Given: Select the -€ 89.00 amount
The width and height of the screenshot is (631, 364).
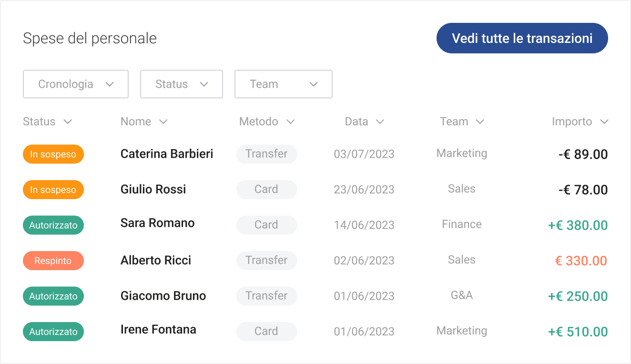Looking at the screenshot, I should 583,154.
